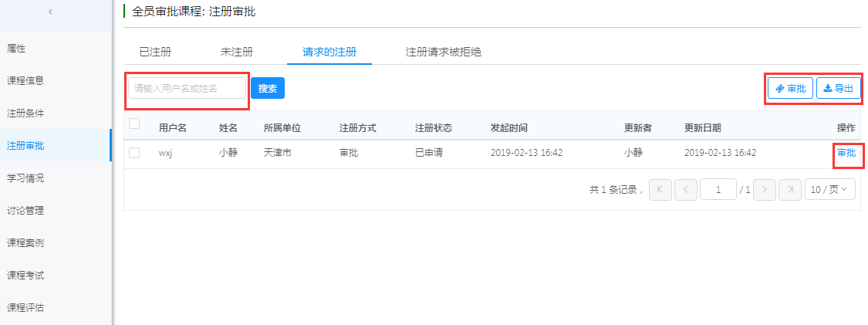The height and width of the screenshot is (325, 868).
Task: Switch to the 已注册 tab
Action: [x=155, y=52]
